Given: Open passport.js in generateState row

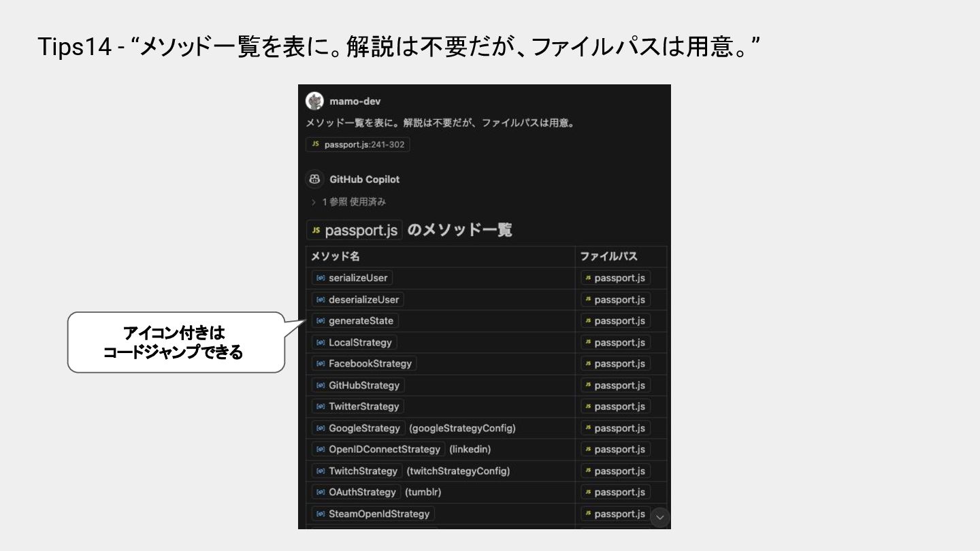Looking at the screenshot, I should point(615,320).
